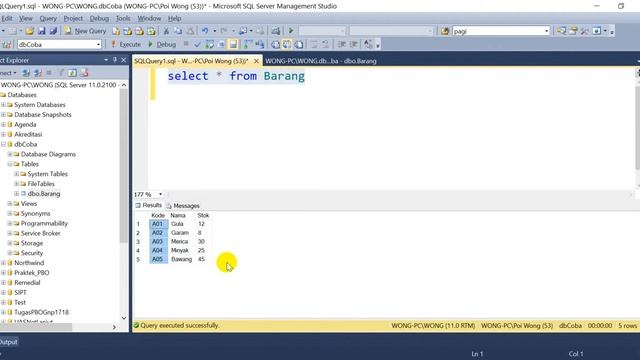This screenshot has width=640, height=360.
Task: Open Object Explorer window position dropdown arrow
Action: [x=106, y=60]
